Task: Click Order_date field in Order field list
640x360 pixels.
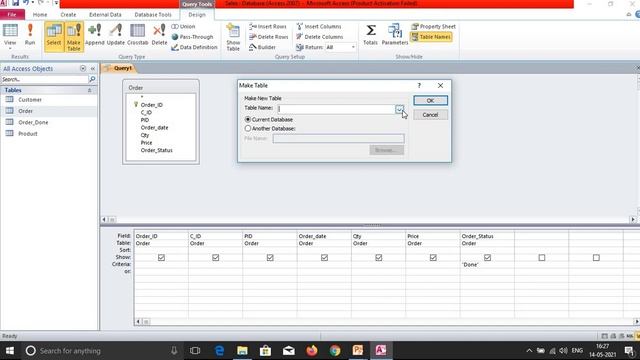Action: point(154,128)
